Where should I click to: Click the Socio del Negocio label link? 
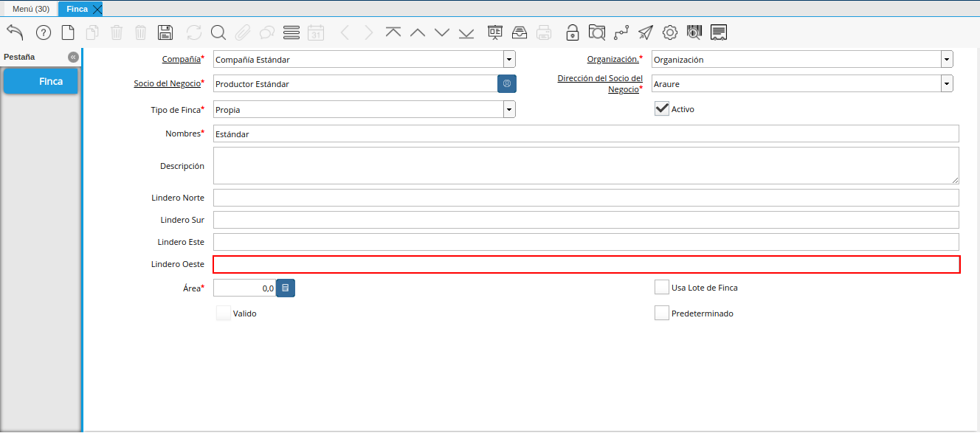tap(167, 83)
